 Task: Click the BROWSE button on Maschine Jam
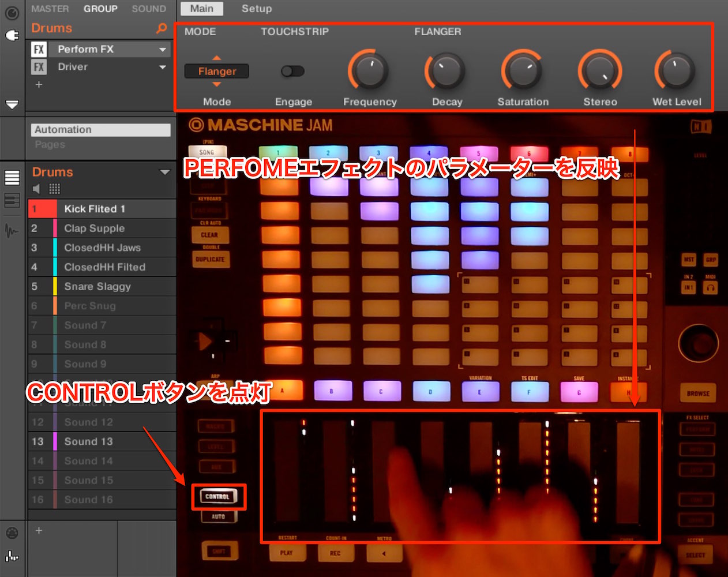point(698,393)
